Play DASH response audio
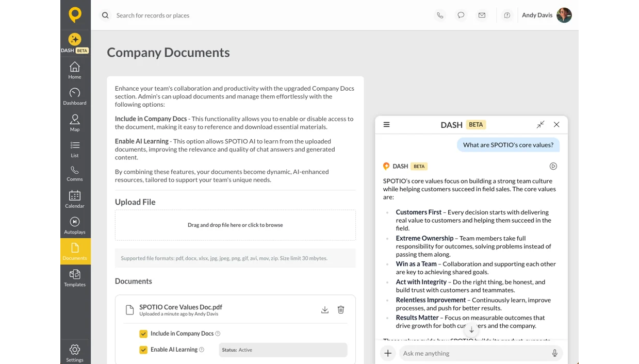The height and width of the screenshot is (364, 639). pyautogui.click(x=553, y=166)
